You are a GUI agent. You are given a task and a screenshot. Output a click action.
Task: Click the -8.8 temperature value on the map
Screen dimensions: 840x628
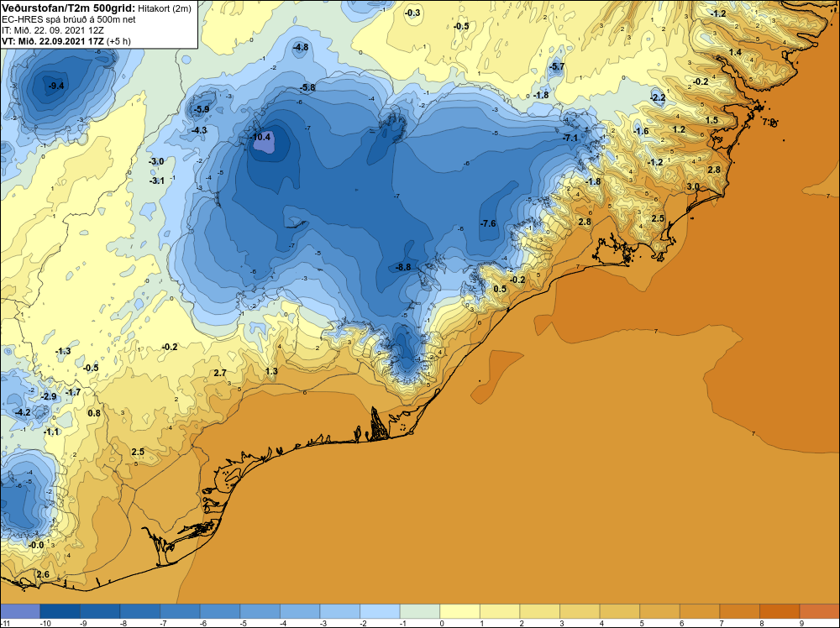coord(403,267)
